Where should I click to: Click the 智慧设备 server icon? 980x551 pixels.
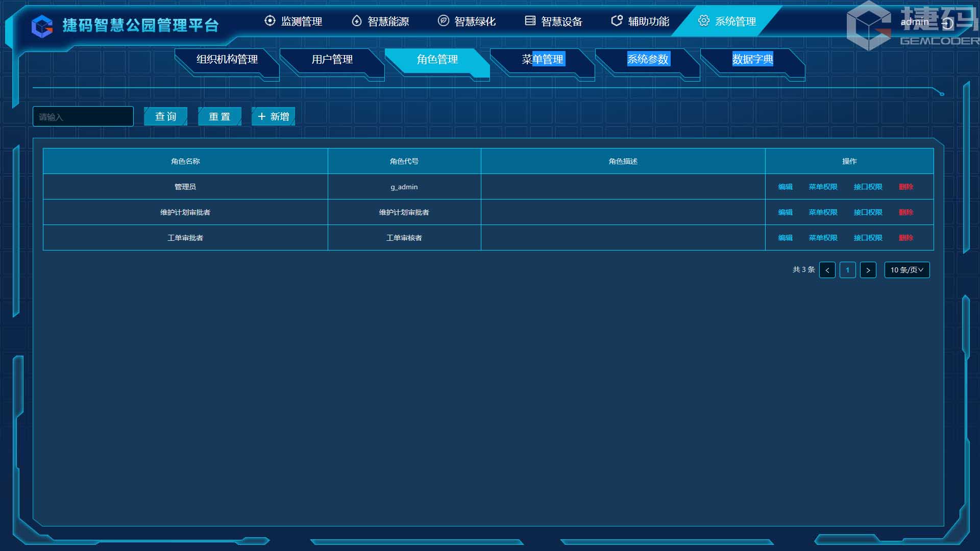click(530, 21)
